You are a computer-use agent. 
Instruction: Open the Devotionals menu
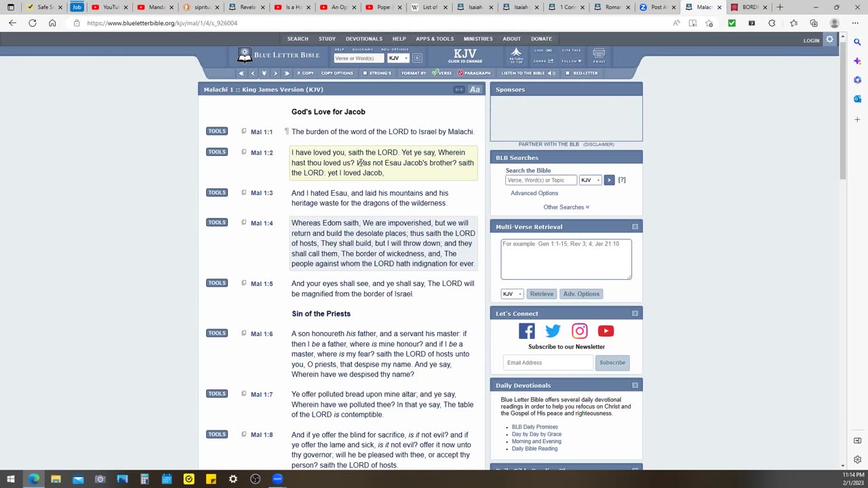pyautogui.click(x=364, y=39)
